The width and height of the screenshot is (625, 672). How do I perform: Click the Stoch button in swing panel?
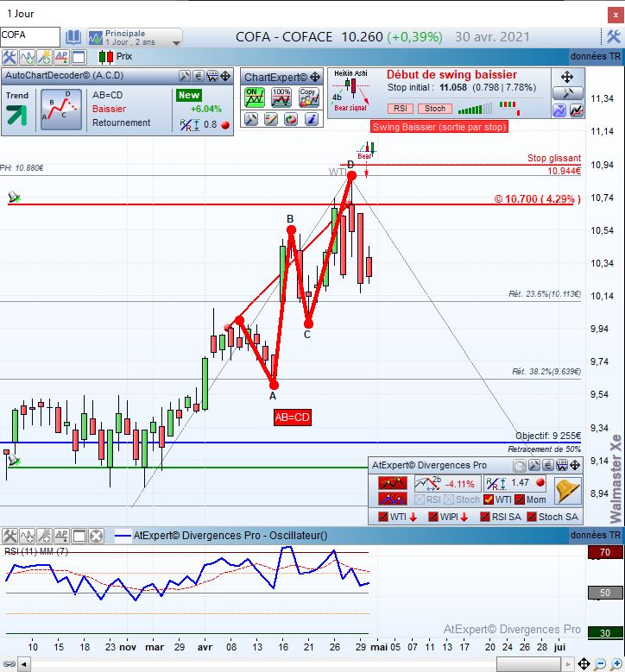coord(435,109)
